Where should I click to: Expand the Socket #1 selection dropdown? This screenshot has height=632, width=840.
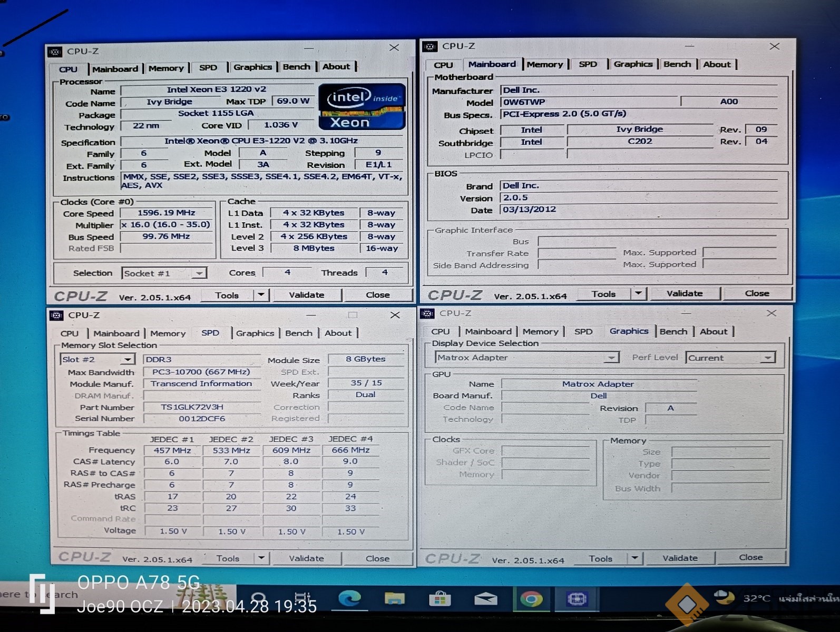199,273
